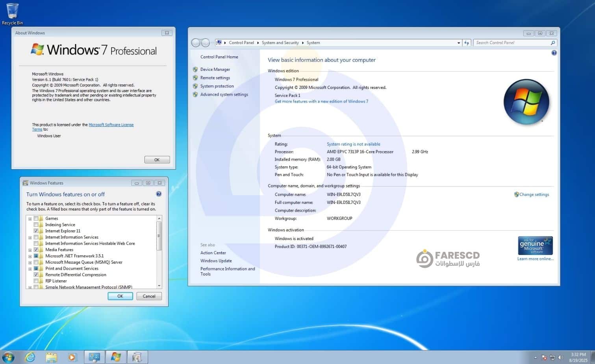
Task: Toggle the Games feature checkbox
Action: [x=36, y=218]
